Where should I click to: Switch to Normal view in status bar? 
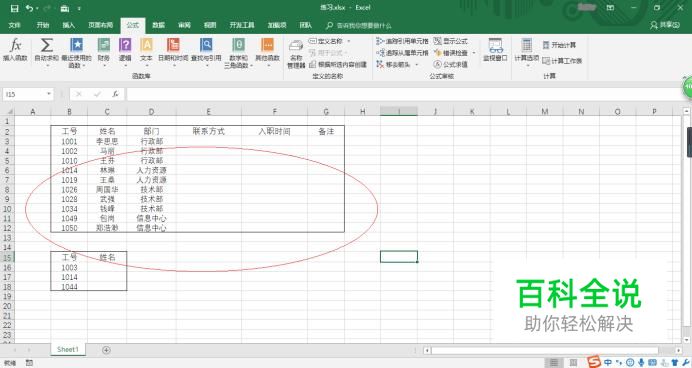[554, 363]
